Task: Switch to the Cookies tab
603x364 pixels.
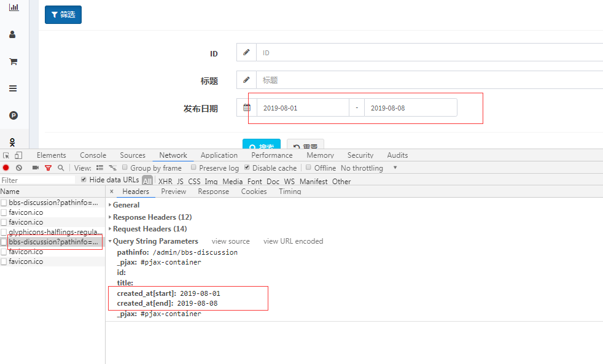Action: [x=254, y=192]
